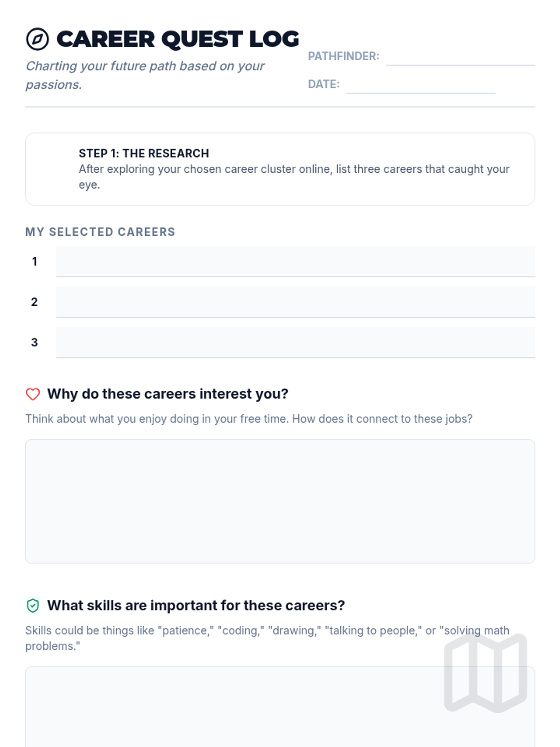Click 'Why do these careers interest you?' heading
The height and width of the screenshot is (747, 560).
pyautogui.click(x=168, y=394)
